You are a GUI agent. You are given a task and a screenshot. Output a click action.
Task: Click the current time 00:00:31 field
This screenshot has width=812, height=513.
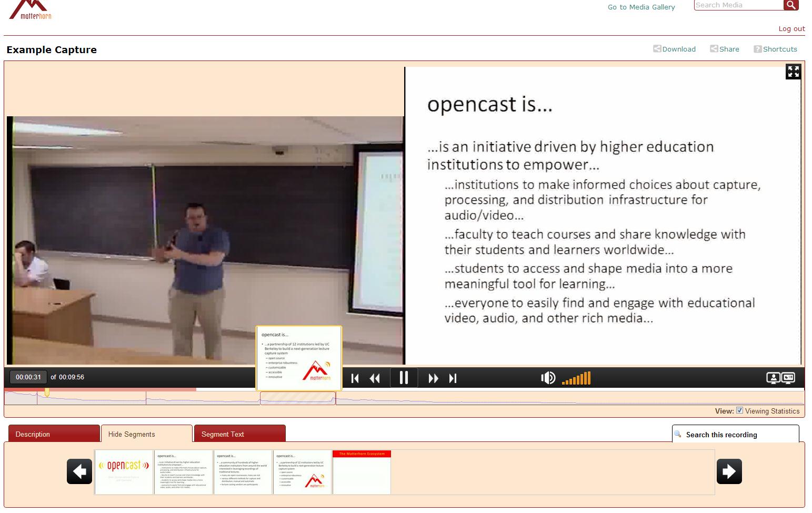(x=28, y=377)
